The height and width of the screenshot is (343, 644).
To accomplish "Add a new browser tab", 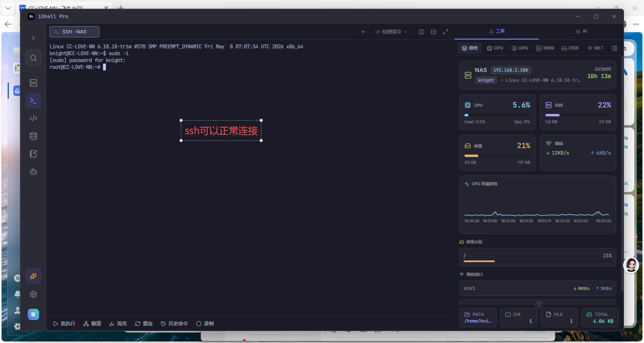I will (121, 8).
